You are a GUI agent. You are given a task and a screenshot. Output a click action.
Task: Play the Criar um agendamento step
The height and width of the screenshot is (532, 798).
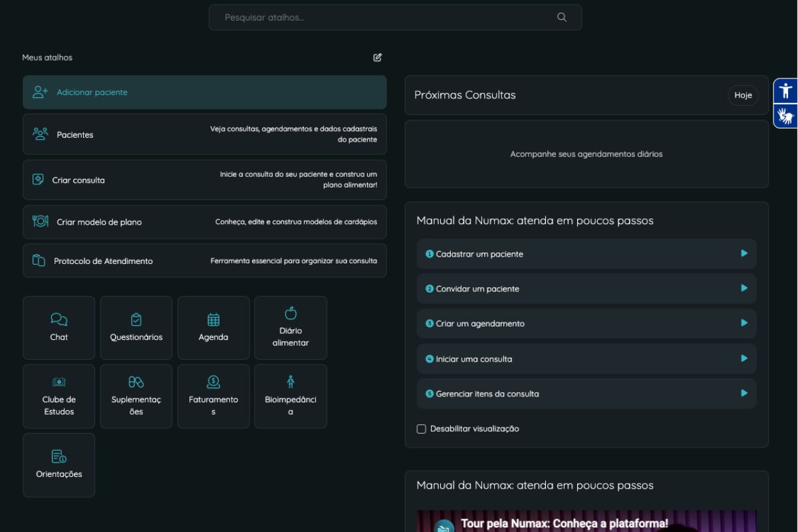pos(744,323)
